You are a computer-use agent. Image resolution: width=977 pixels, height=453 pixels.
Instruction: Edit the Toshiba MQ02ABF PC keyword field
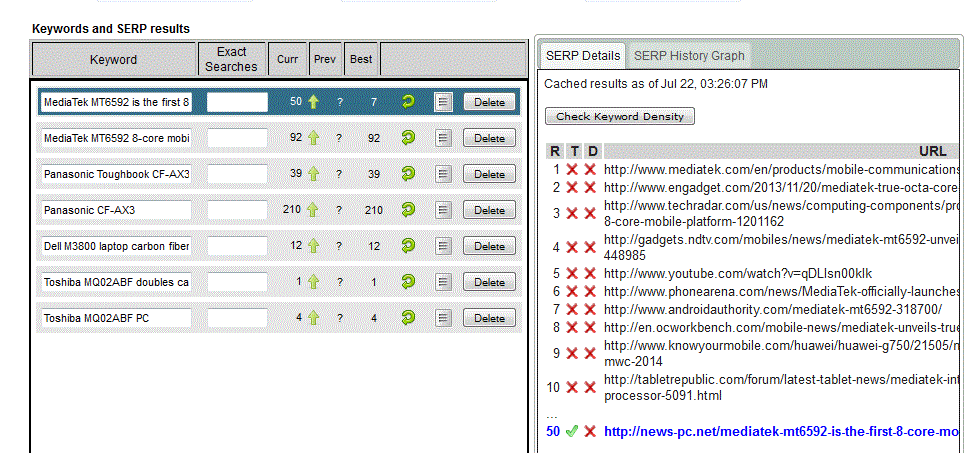pyautogui.click(x=117, y=318)
